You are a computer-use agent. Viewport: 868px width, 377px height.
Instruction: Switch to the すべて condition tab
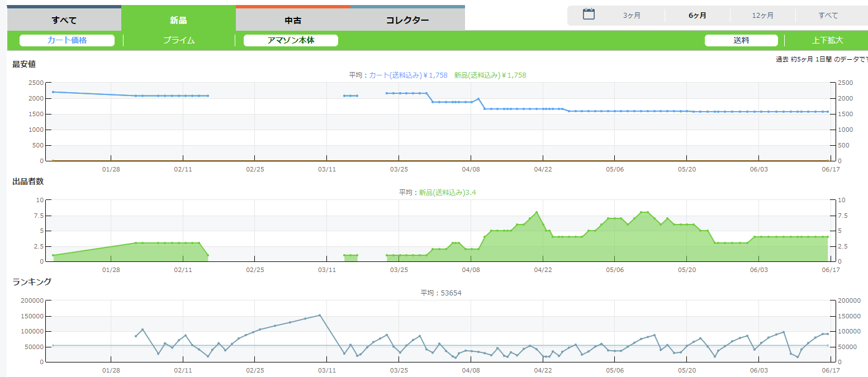[x=64, y=20]
